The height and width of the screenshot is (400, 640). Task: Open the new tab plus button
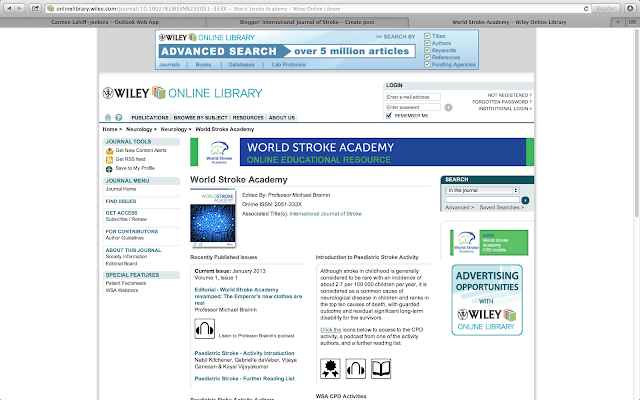pos(618,22)
